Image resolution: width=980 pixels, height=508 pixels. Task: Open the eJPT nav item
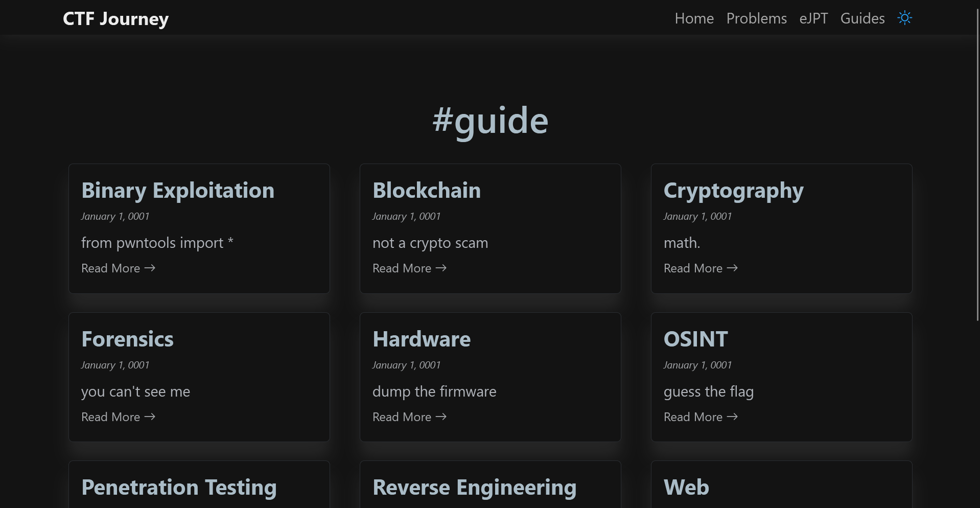813,18
